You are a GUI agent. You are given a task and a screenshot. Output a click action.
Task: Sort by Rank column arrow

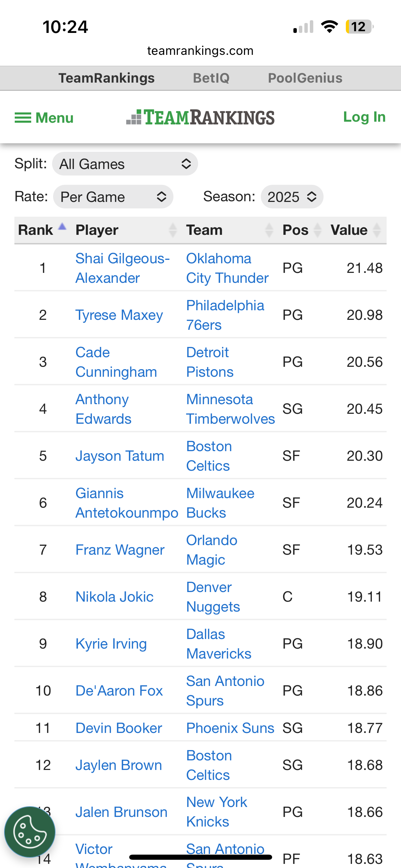pos(62,227)
